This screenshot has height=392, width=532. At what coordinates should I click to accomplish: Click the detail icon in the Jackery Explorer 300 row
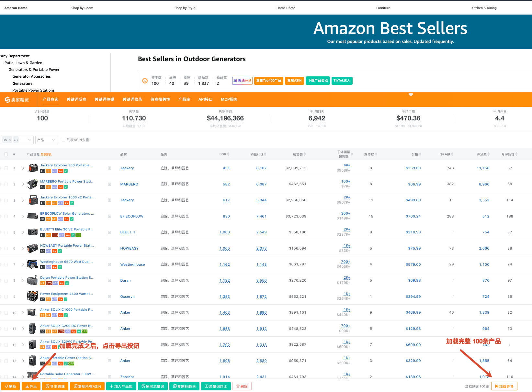tap(109, 168)
